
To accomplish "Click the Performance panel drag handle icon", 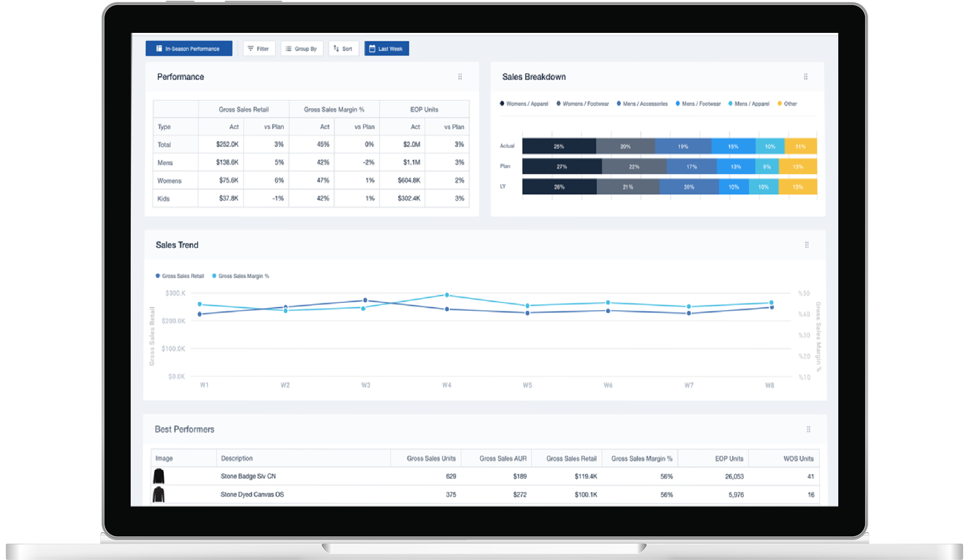I will click(460, 76).
